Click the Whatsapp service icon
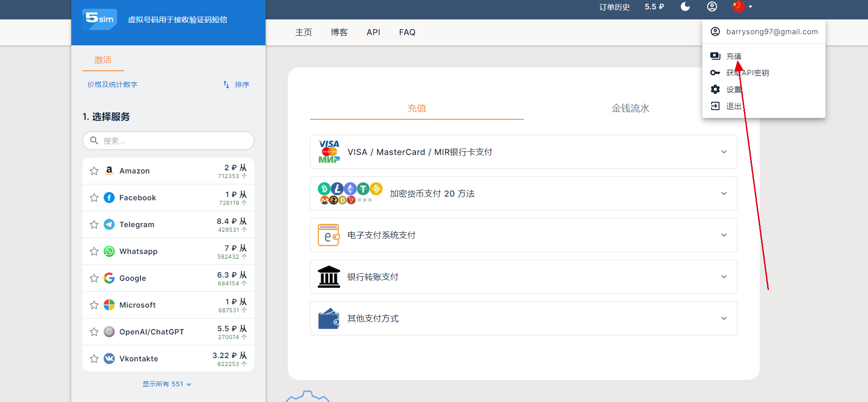This screenshot has width=868, height=402. coord(109,251)
